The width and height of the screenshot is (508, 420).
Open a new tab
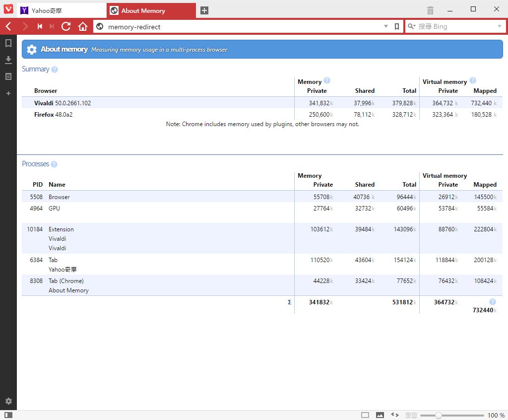coord(204,10)
